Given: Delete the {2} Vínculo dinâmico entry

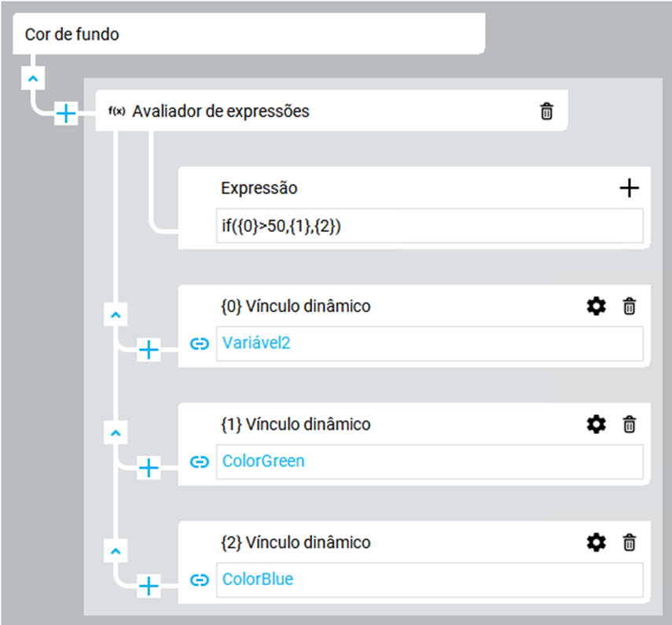Looking at the screenshot, I should point(630,542).
